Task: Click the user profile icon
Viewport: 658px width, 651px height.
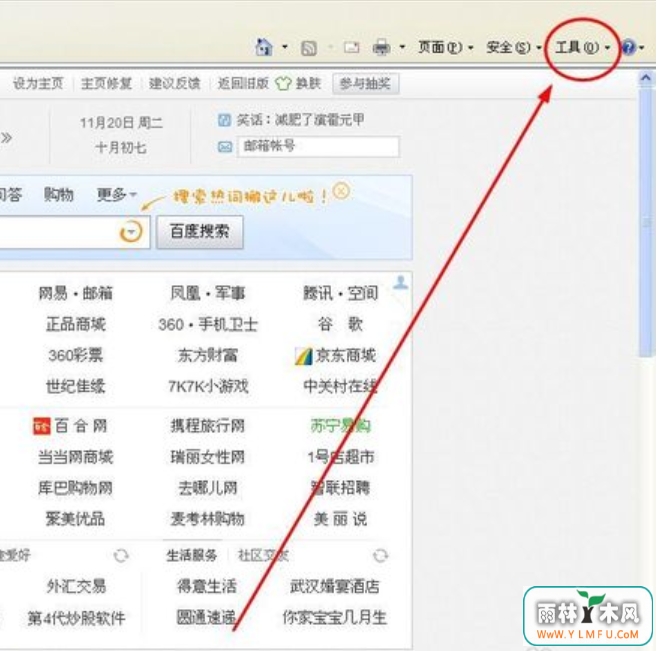Action: [x=401, y=282]
